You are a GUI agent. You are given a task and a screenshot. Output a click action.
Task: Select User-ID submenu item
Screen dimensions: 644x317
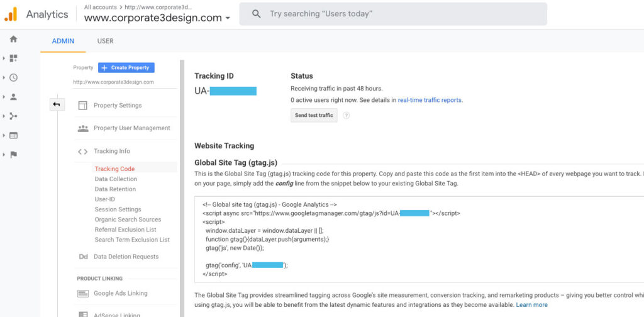(105, 199)
